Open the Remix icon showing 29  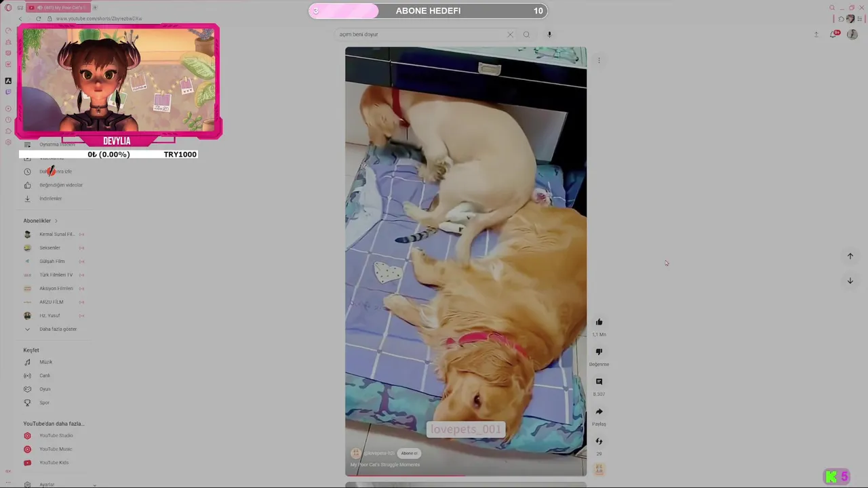click(599, 441)
